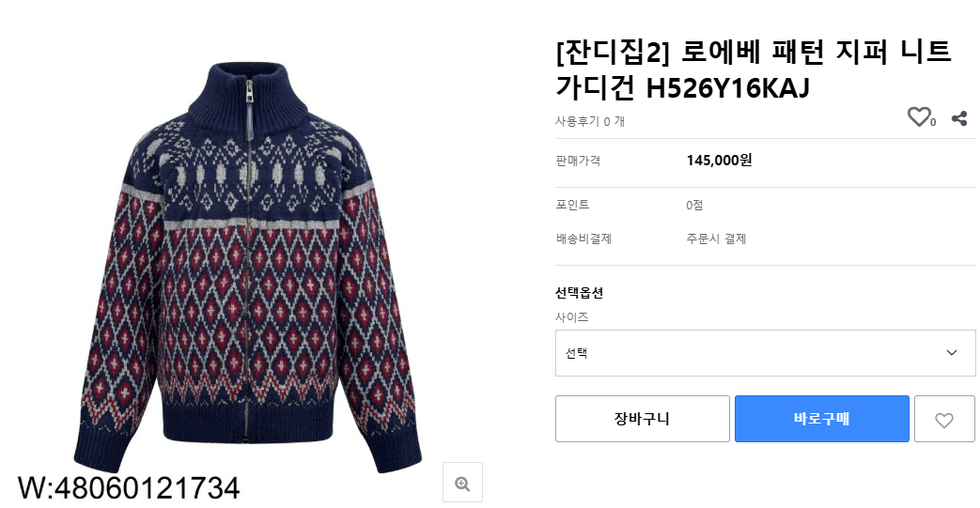Click the W:48060121734 code on the image
This screenshot has height=508, width=980.
click(x=129, y=488)
